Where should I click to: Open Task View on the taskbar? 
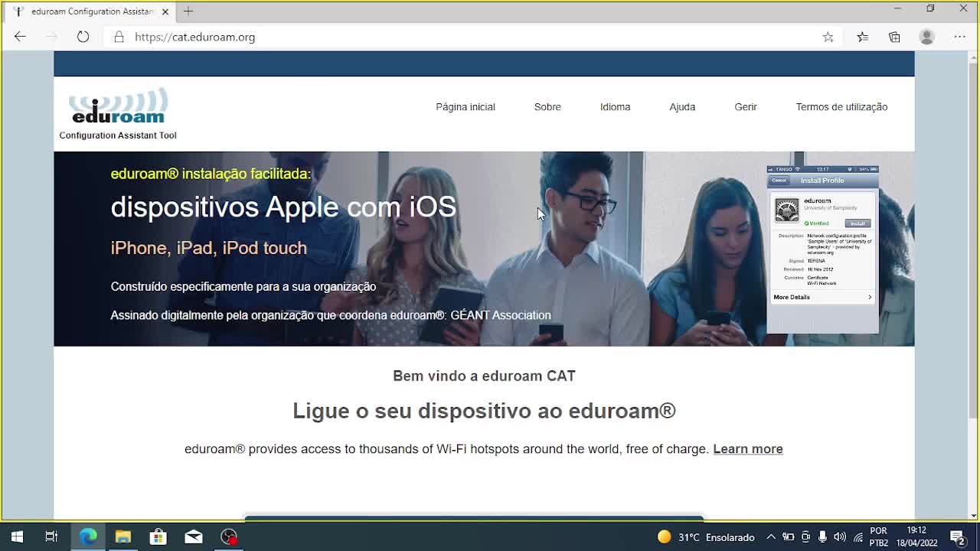pyautogui.click(x=51, y=537)
